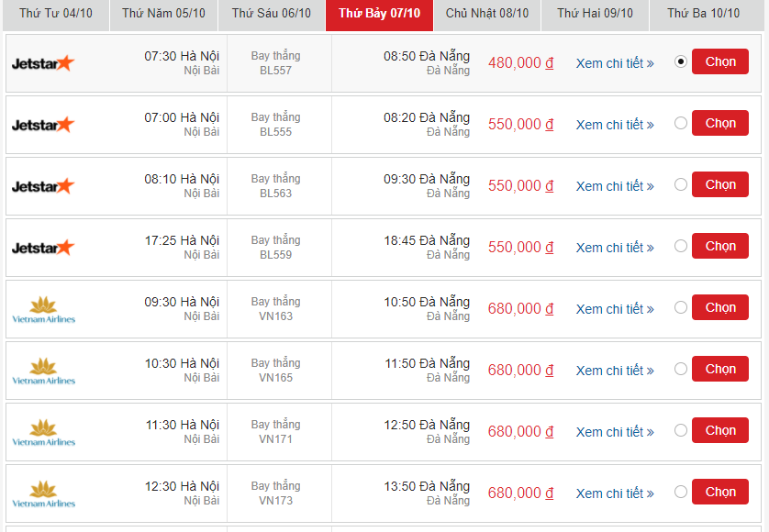Expand 'Xem chi tiết' for flight BL557
The width and height of the screenshot is (769, 532).
[614, 63]
